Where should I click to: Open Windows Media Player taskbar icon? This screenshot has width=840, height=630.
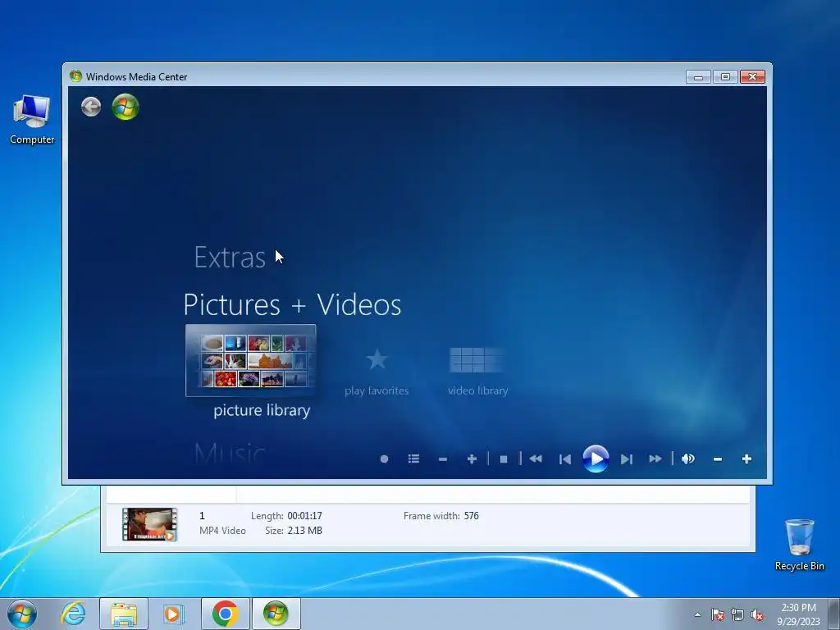point(174,614)
